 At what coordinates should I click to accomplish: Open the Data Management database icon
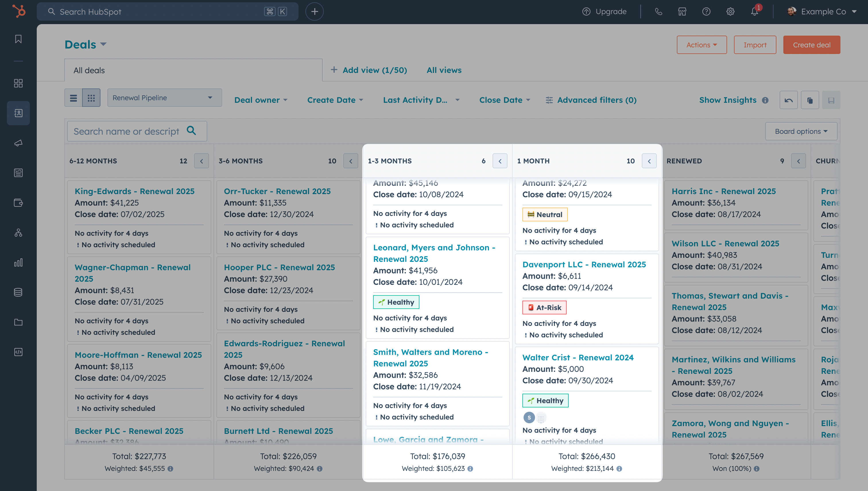tap(18, 292)
